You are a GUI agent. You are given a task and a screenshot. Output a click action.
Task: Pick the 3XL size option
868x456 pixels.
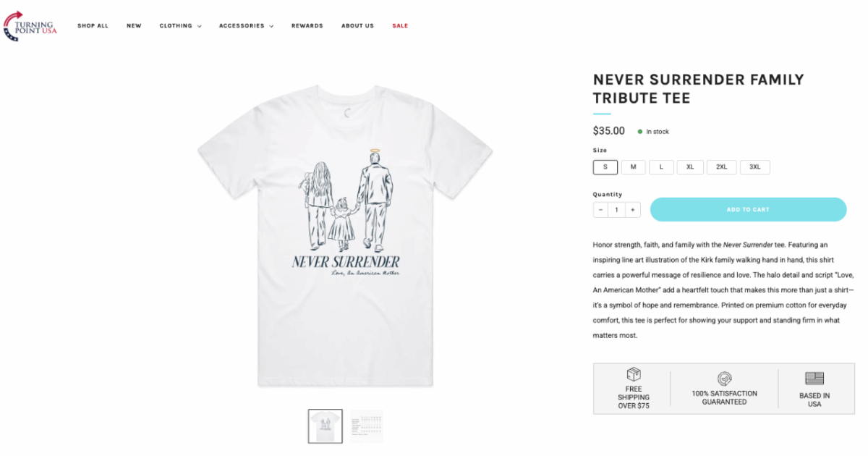754,167
